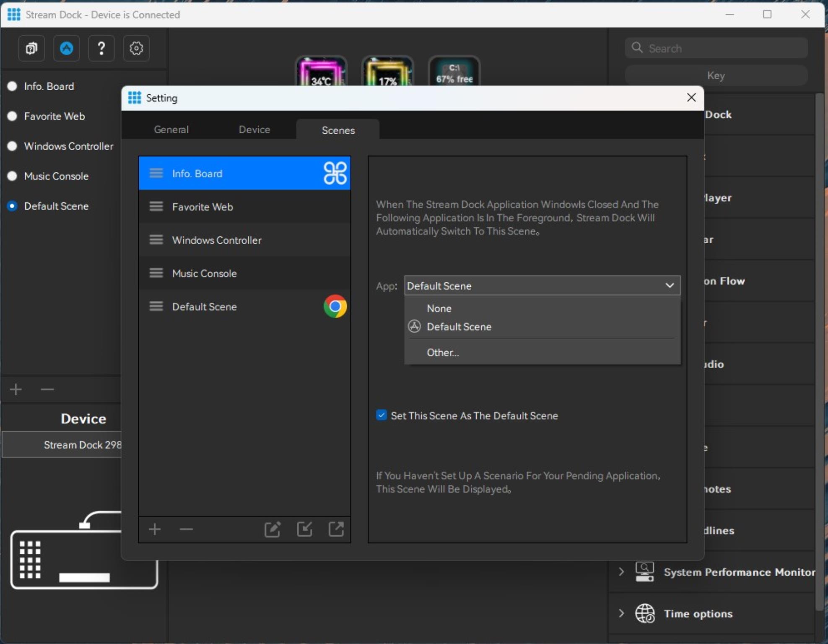The image size is (828, 644).
Task: Add new scene in Setting dialog list
Action: coord(155,529)
